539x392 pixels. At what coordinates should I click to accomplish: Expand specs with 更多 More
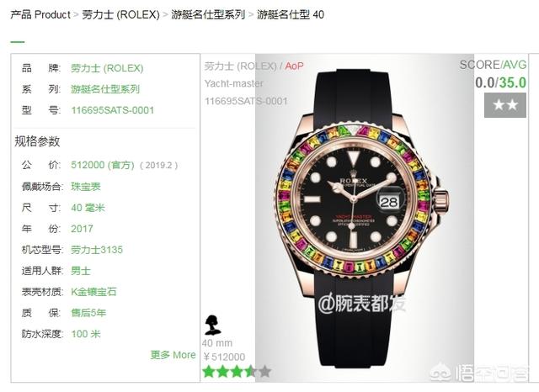coord(173,355)
